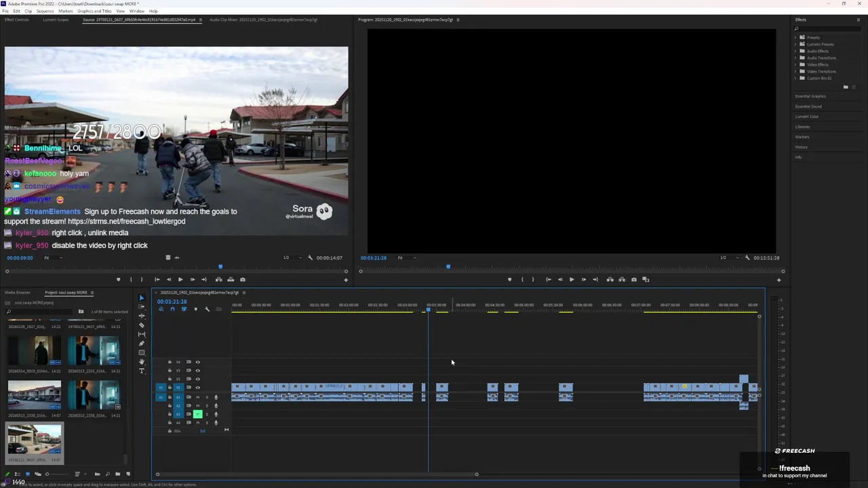Open the Lumetri Color panel

click(x=807, y=117)
